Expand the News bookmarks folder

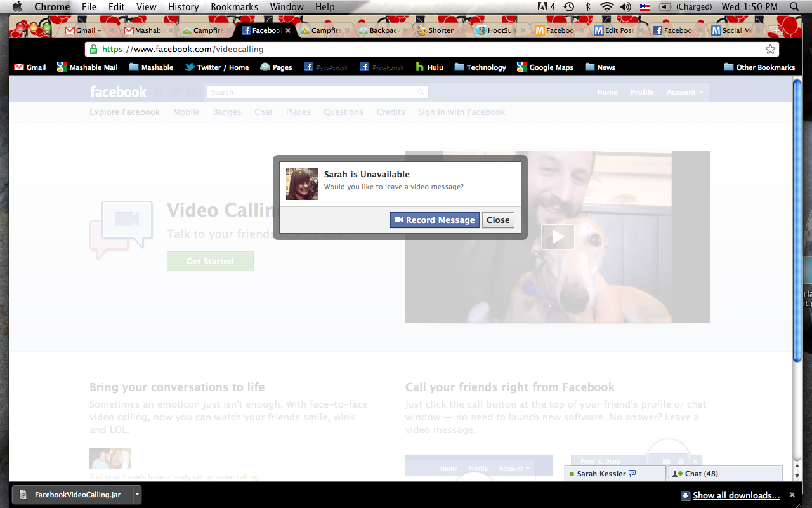click(x=600, y=67)
